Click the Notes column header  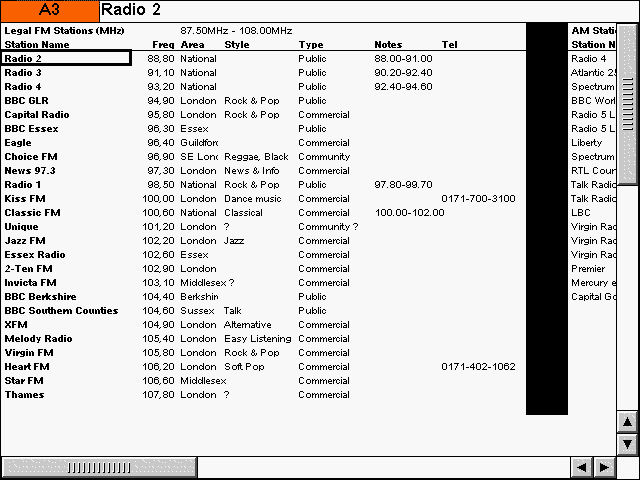point(388,44)
